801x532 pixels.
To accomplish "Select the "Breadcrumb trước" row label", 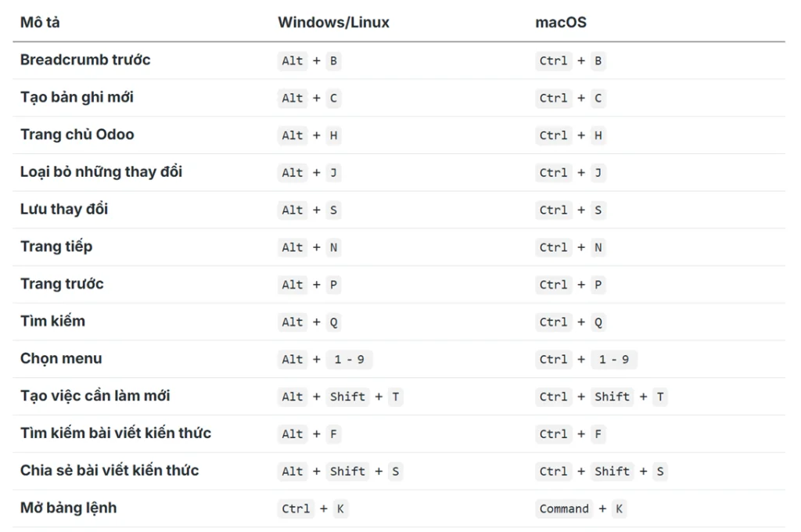I will [85, 59].
